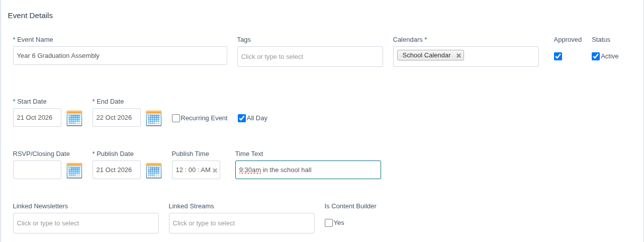This screenshot has width=644, height=242.
Task: Click the School Calendar tag label
Action: click(x=426, y=55)
